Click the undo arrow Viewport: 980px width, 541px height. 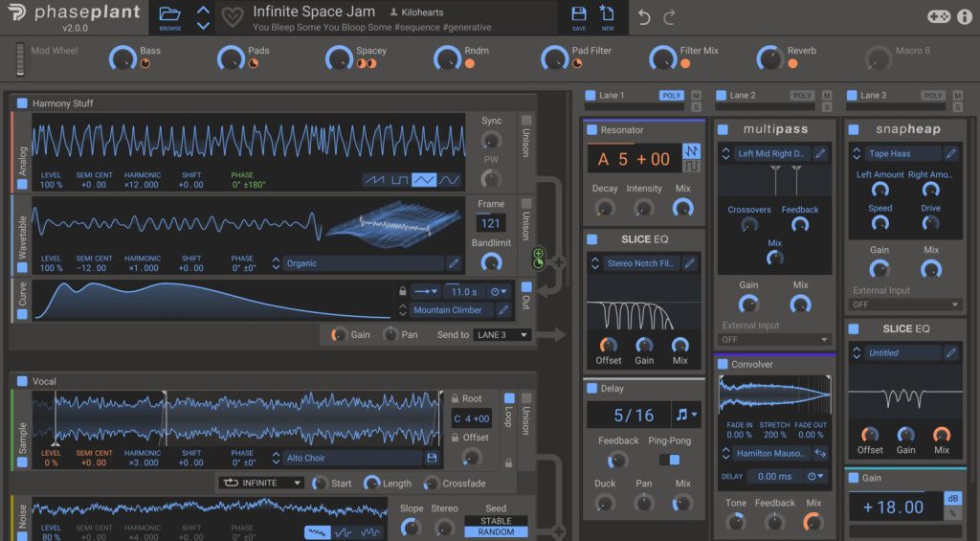(644, 17)
